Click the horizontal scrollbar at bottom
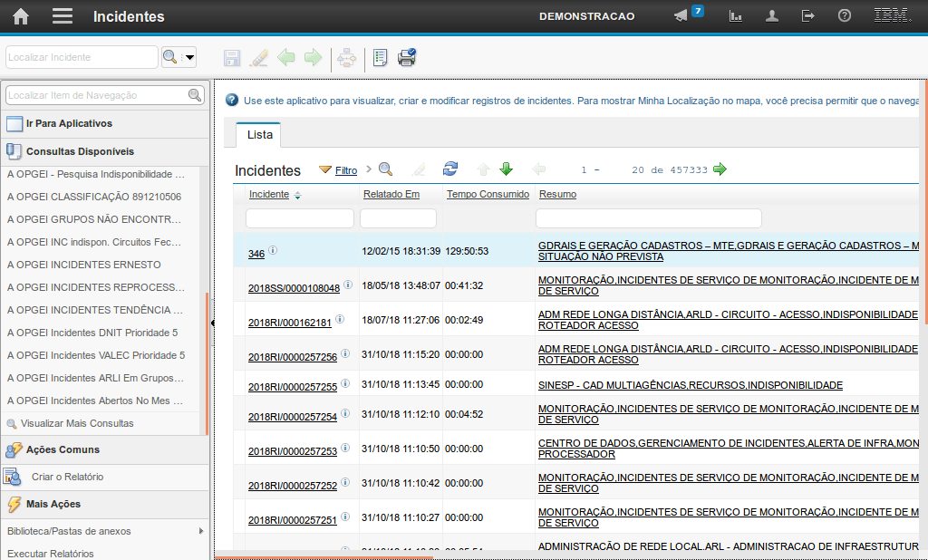The height and width of the screenshot is (560, 928). coord(324,557)
